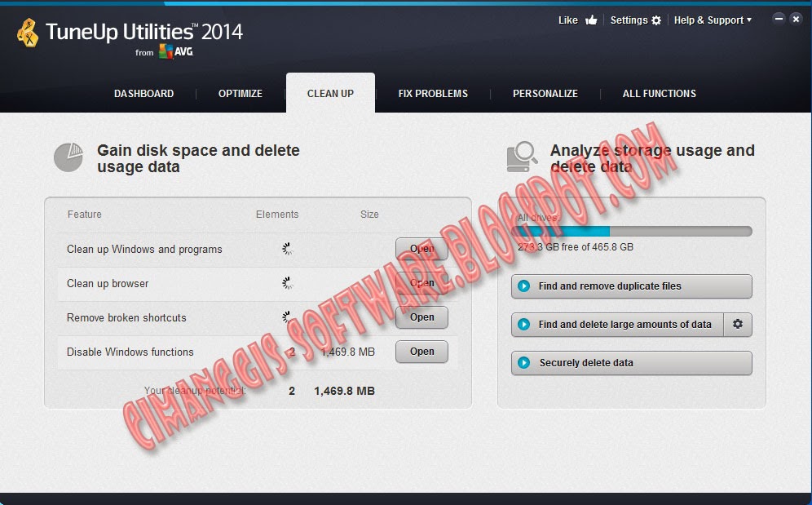812x505 pixels.
Task: Click loading spinner in Remove broken shortcuts row
Action: tap(286, 317)
